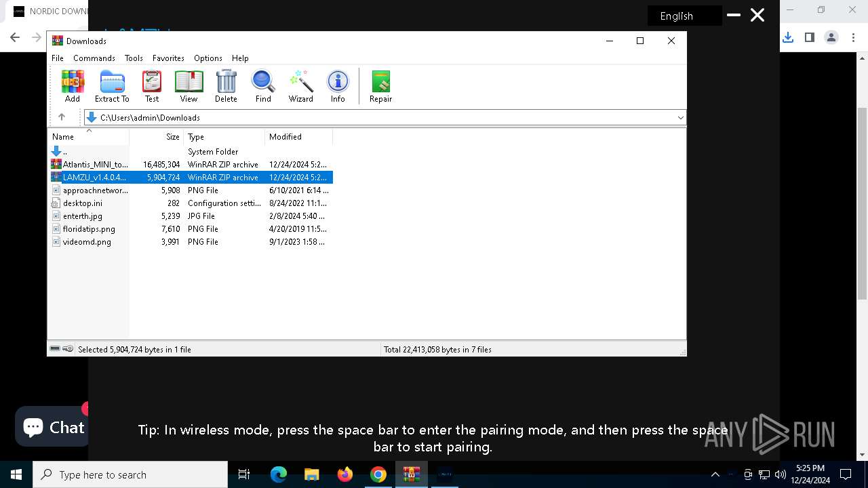Select videomd.png file

191,242
